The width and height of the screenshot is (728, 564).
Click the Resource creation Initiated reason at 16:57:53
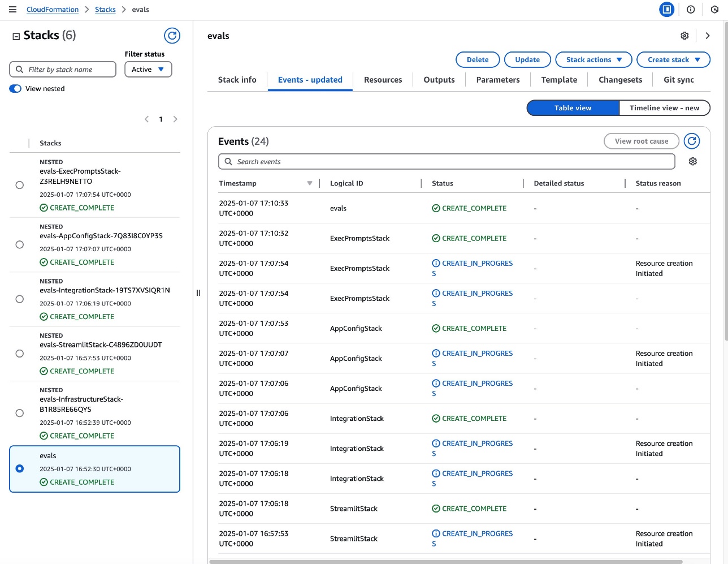664,539
